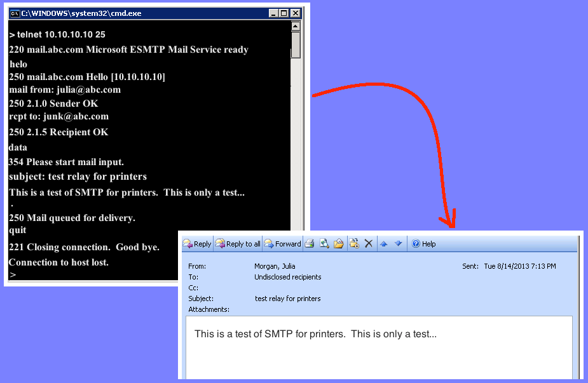The width and height of the screenshot is (588, 383).
Task: Forward this email message
Action: pyautogui.click(x=282, y=244)
